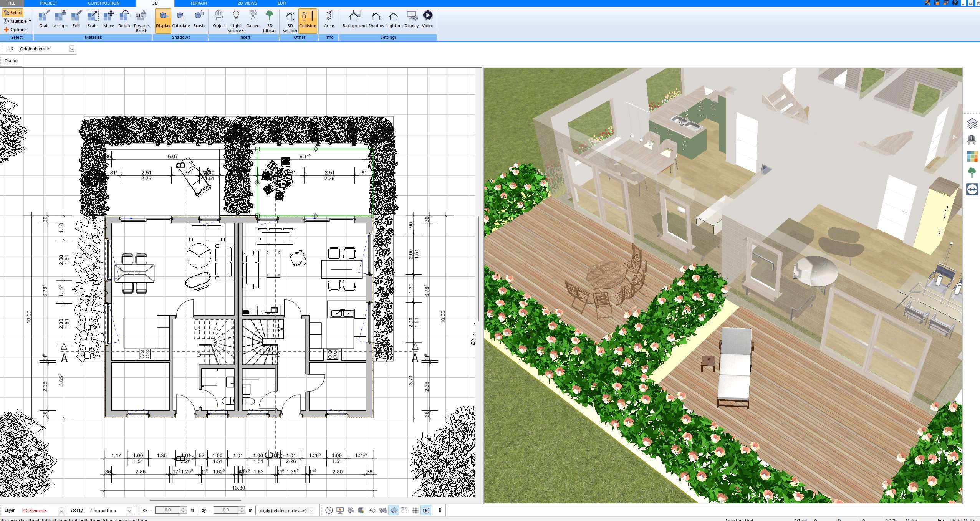980x521 pixels.
Task: Toggle the Display shadows button
Action: coord(163,20)
